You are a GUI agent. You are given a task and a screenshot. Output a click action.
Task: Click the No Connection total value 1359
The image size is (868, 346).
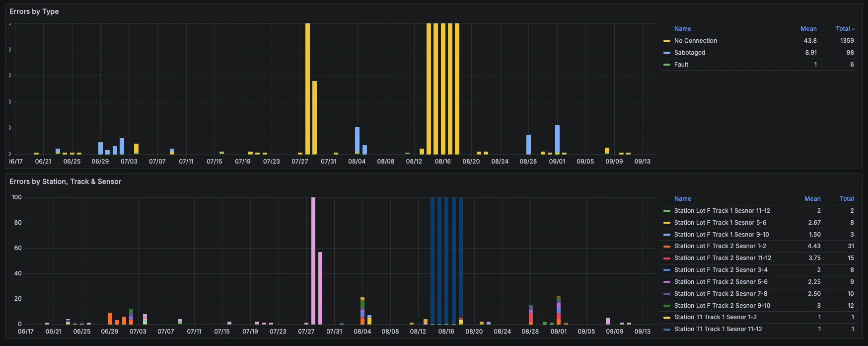[x=847, y=41]
